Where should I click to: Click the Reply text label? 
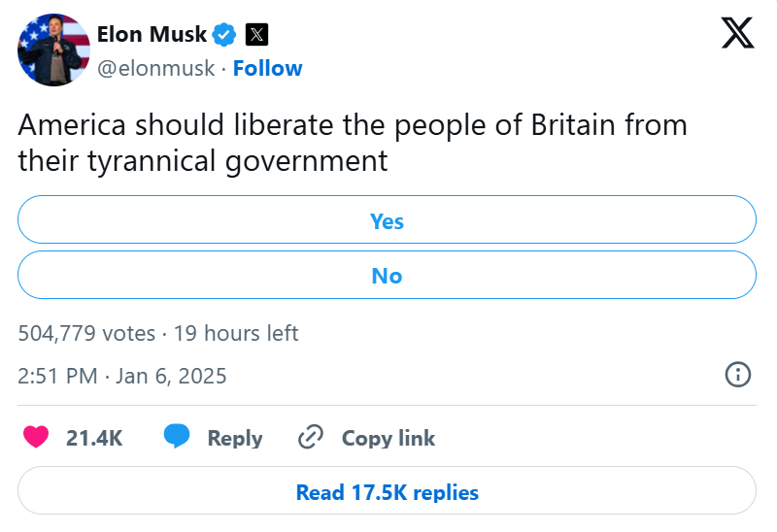tap(235, 438)
